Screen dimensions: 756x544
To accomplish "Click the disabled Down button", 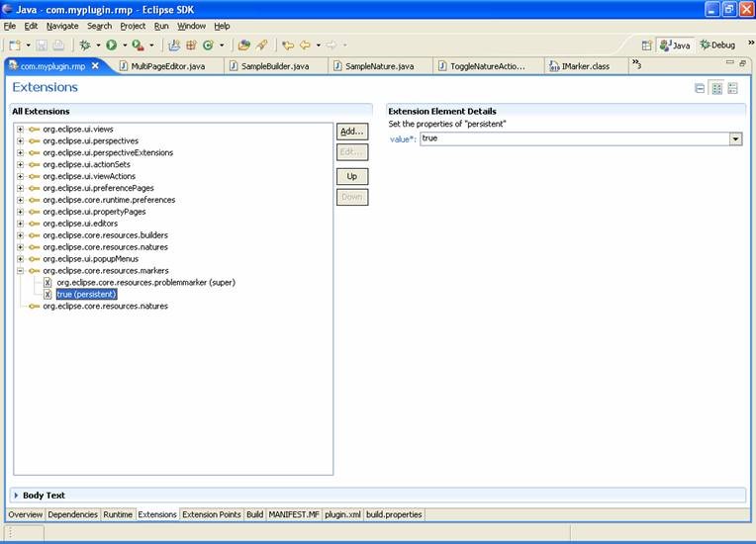I will point(352,197).
